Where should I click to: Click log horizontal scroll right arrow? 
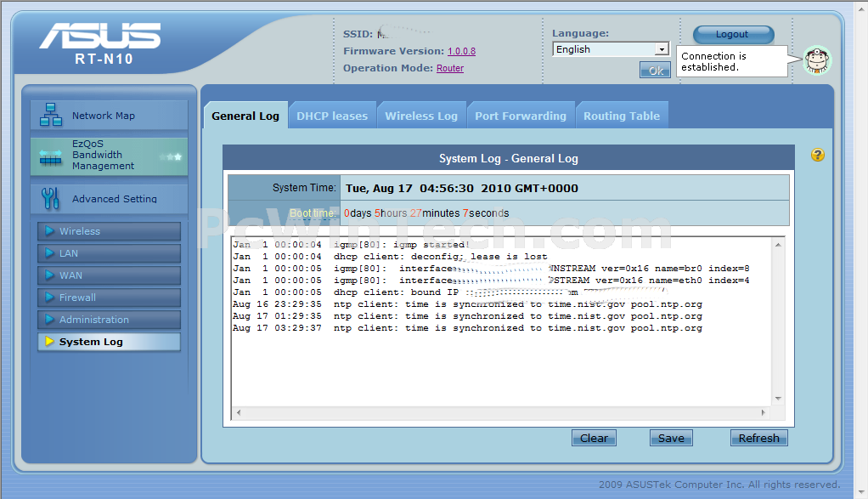[x=764, y=412]
